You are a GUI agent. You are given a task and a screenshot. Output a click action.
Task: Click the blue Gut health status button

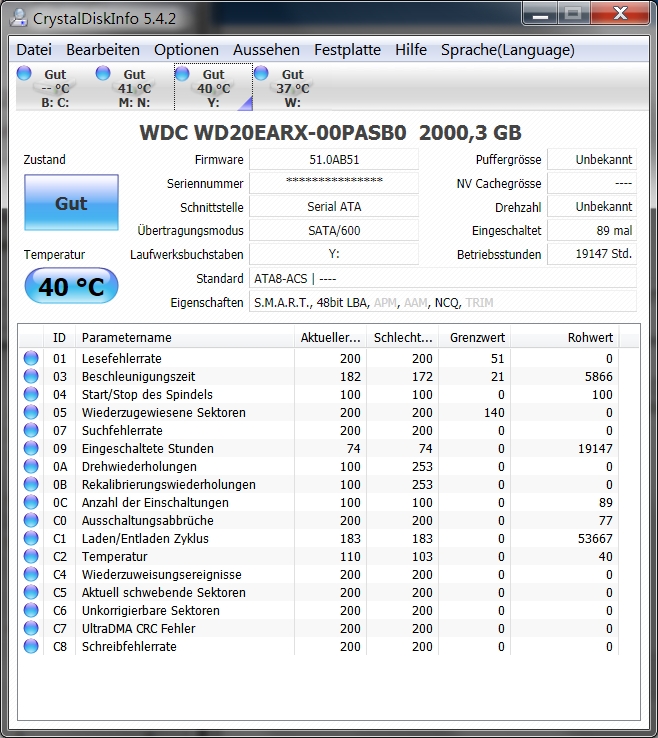(71, 203)
